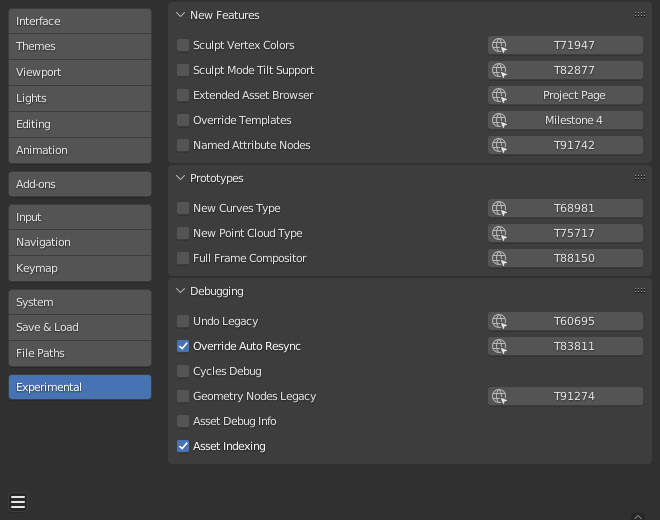660x520 pixels.
Task: Toggle Geometry Nodes Legacy checkbox
Action: point(183,396)
